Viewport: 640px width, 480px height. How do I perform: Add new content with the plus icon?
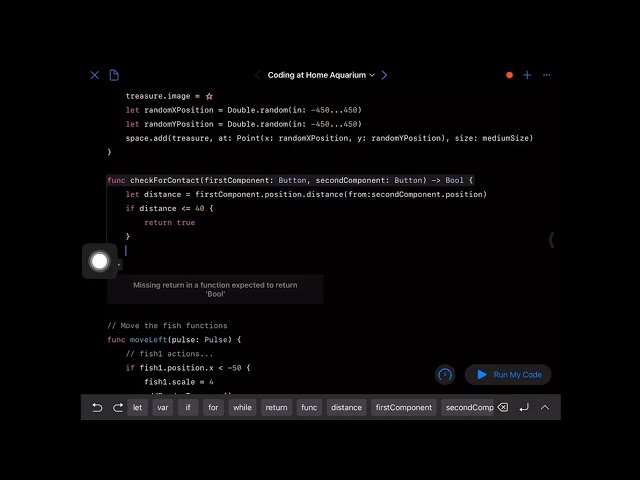(527, 75)
